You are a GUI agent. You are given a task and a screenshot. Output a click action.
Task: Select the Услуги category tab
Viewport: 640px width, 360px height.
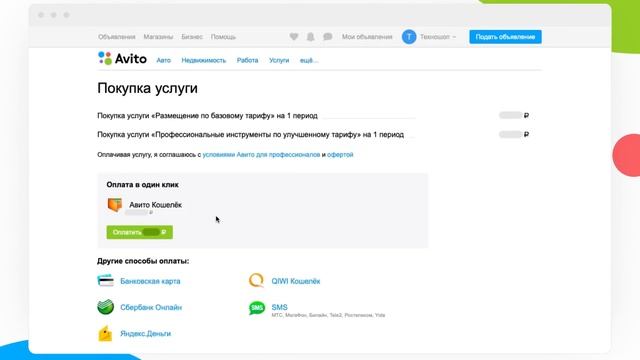[279, 60]
